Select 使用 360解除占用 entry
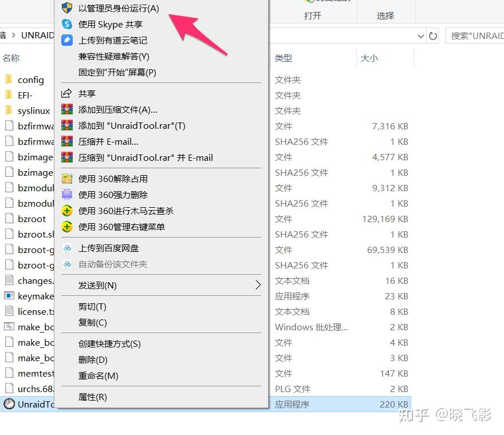 [x=113, y=179]
